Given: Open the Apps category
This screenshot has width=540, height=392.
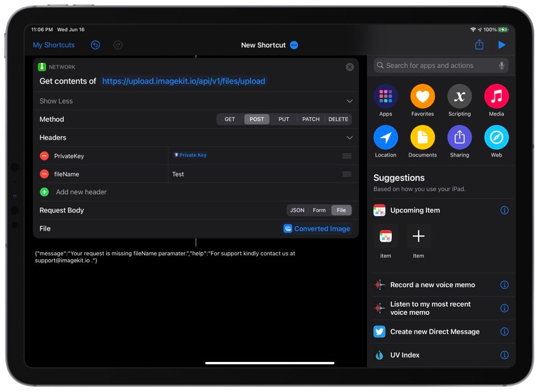Looking at the screenshot, I should pyautogui.click(x=385, y=100).
